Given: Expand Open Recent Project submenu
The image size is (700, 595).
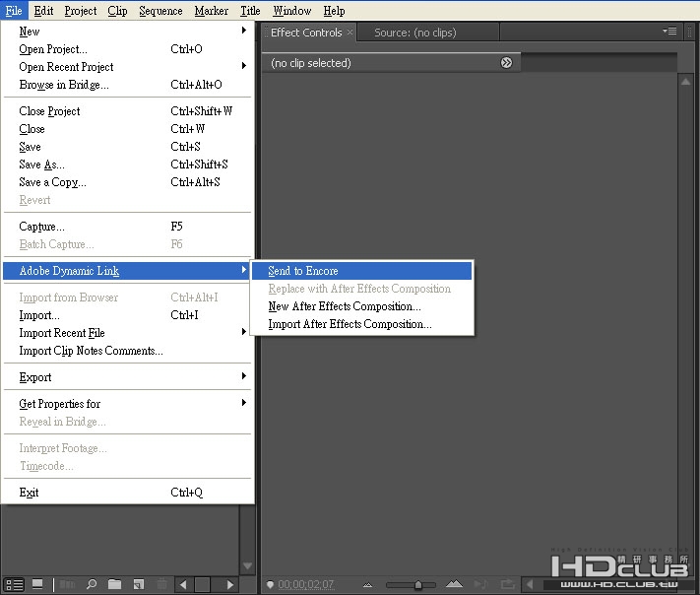Looking at the screenshot, I should point(244,66).
